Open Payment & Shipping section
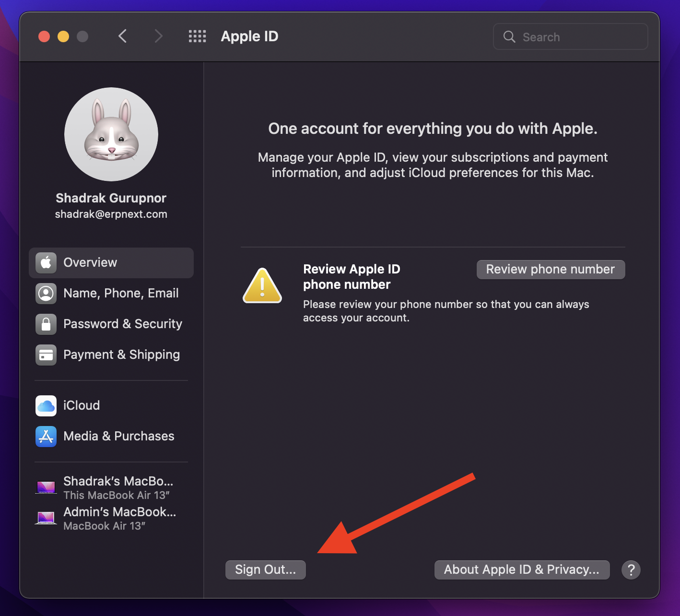Image resolution: width=680 pixels, height=616 pixels. [111, 355]
